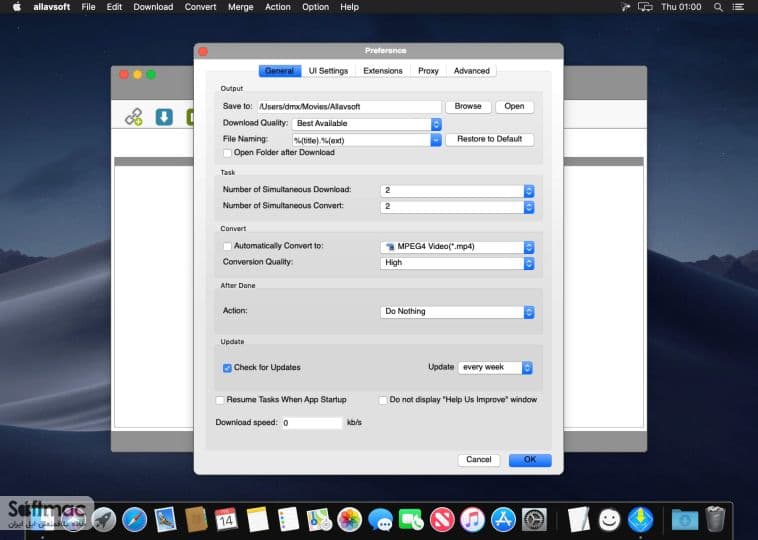
Task: Click the Open button next to Browse
Action: (x=514, y=106)
